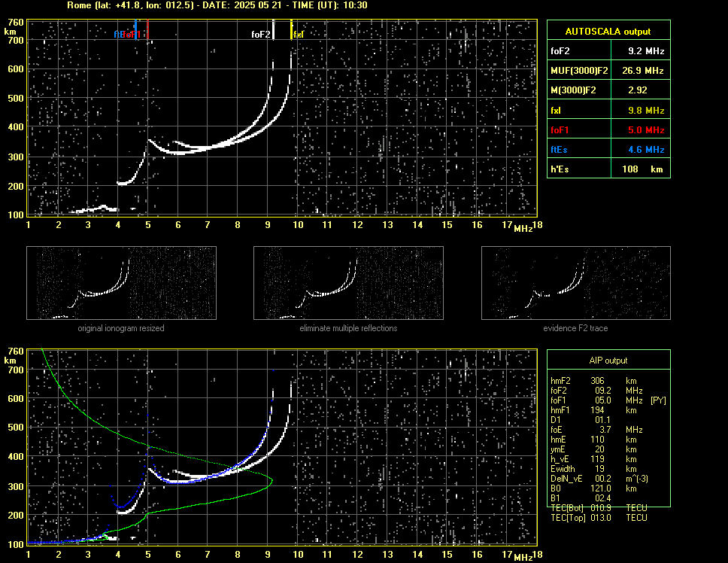Click the red foF1 value 5.0 MHz
The width and height of the screenshot is (728, 563).
click(x=641, y=129)
